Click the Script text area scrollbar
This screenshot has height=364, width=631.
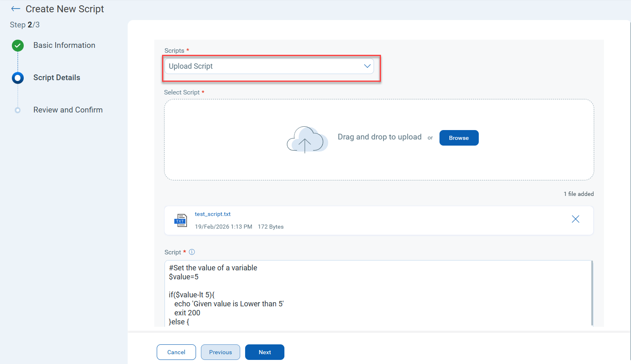tap(592, 292)
